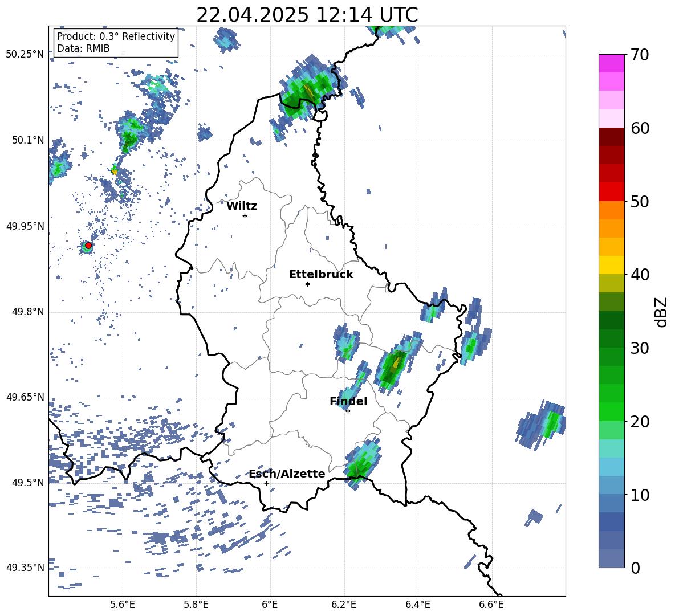Click the 49.65°N latitude tick label
This screenshot has height=616, width=675.
(x=25, y=397)
